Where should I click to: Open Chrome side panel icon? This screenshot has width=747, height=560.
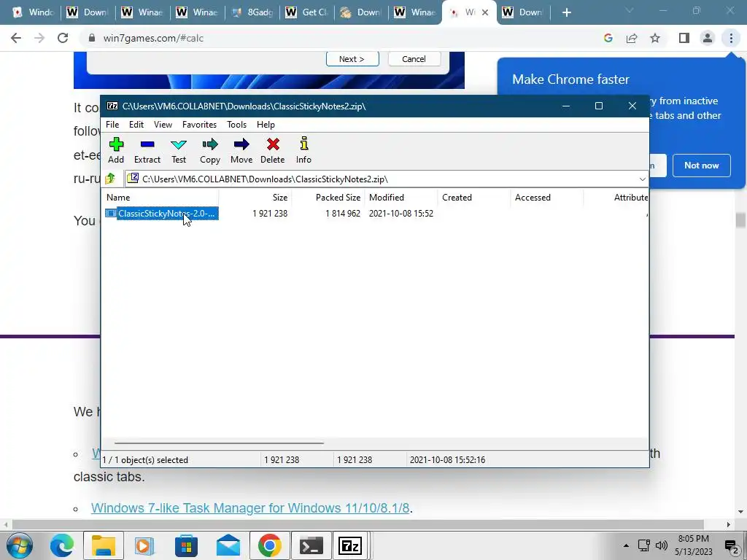pos(684,38)
